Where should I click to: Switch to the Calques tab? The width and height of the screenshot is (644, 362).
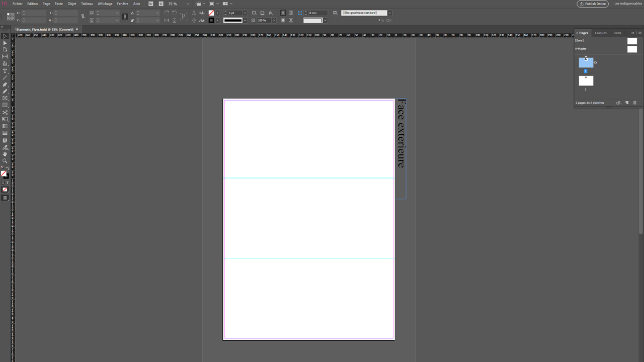[601, 33]
